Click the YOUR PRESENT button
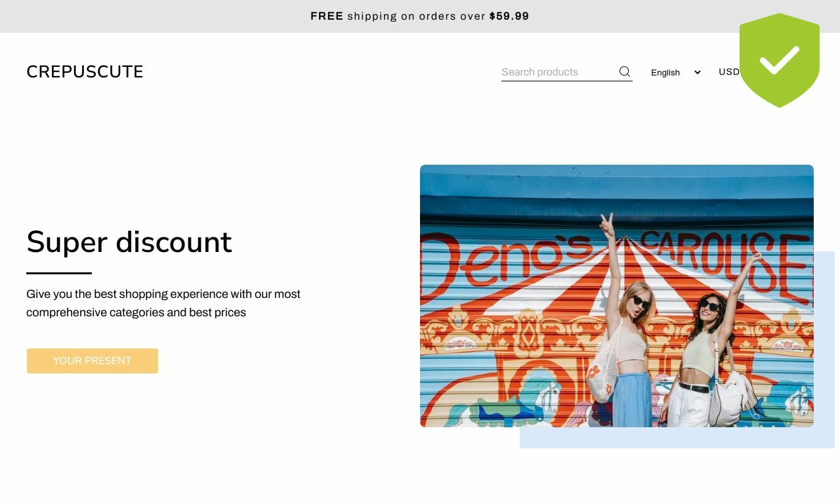Image resolution: width=840 pixels, height=504 pixels. pyautogui.click(x=93, y=361)
